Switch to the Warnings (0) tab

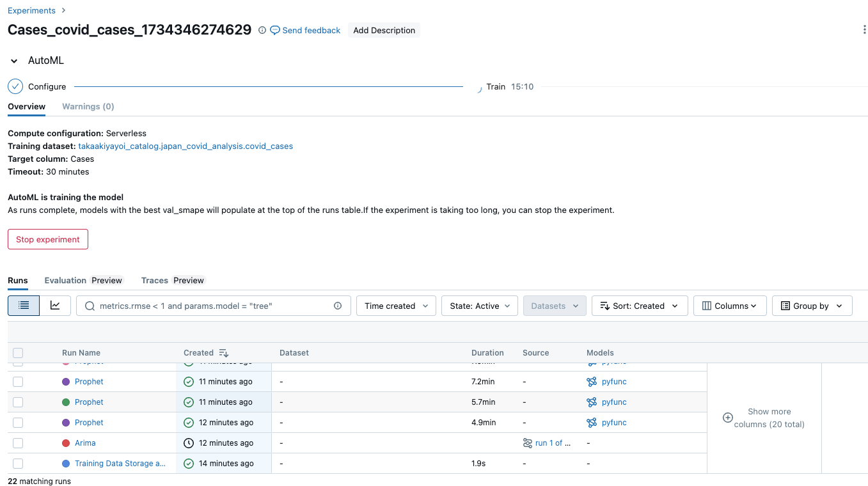pos(88,106)
